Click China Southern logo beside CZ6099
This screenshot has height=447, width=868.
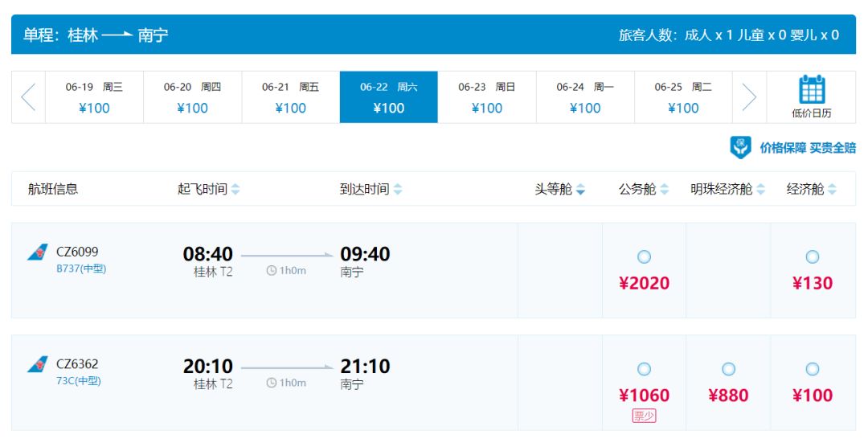[x=38, y=252]
